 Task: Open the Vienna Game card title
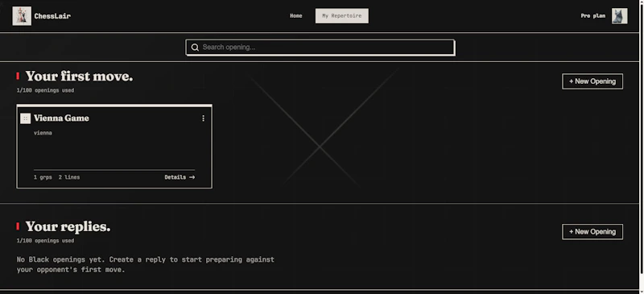(x=61, y=118)
